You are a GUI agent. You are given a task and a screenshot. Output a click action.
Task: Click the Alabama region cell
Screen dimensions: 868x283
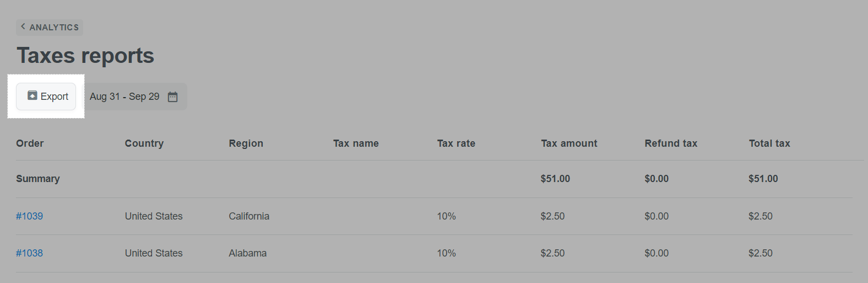click(x=248, y=253)
